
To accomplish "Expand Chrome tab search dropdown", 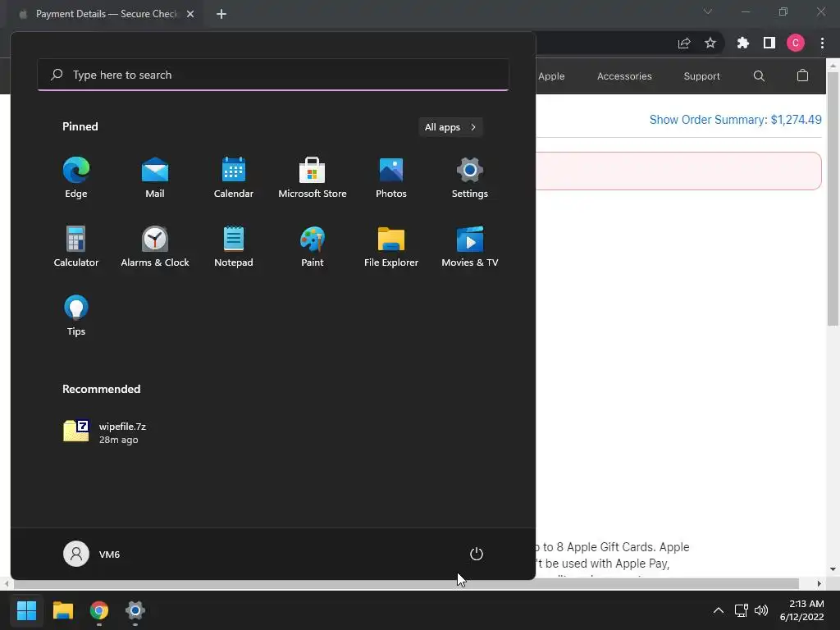I will tap(708, 11).
